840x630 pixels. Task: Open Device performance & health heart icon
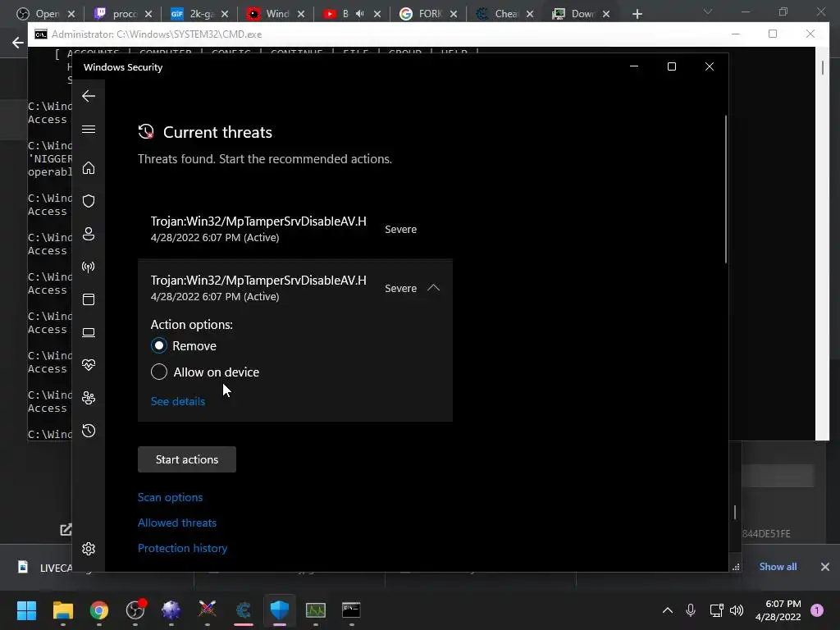click(x=89, y=365)
